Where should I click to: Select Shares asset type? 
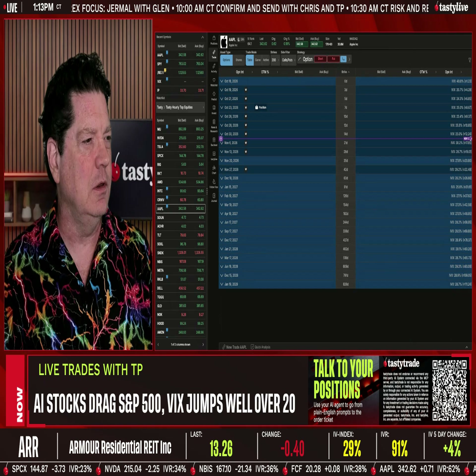tap(238, 60)
